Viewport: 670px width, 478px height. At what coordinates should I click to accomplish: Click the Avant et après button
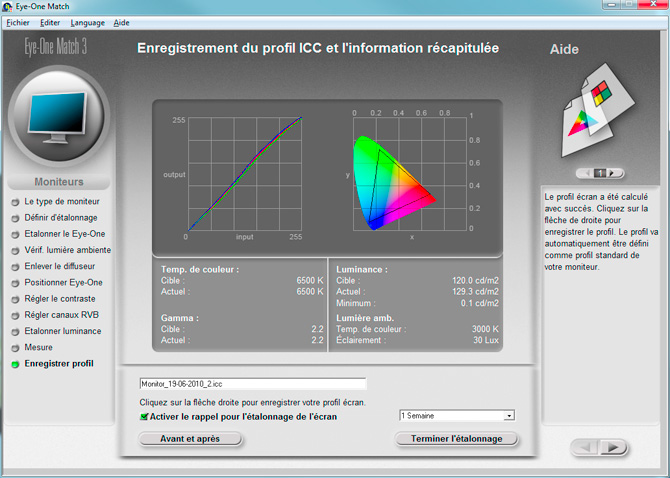click(190, 439)
